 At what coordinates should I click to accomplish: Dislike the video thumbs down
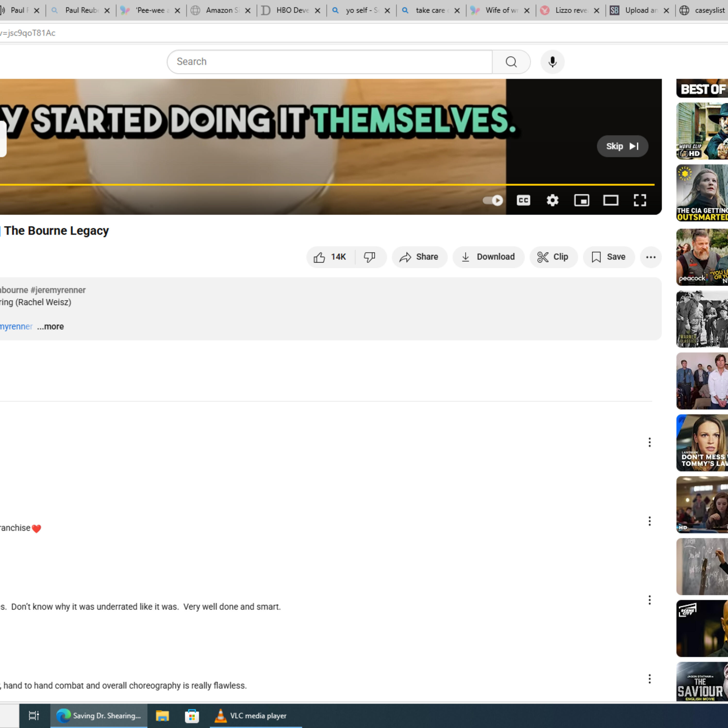[x=370, y=257]
